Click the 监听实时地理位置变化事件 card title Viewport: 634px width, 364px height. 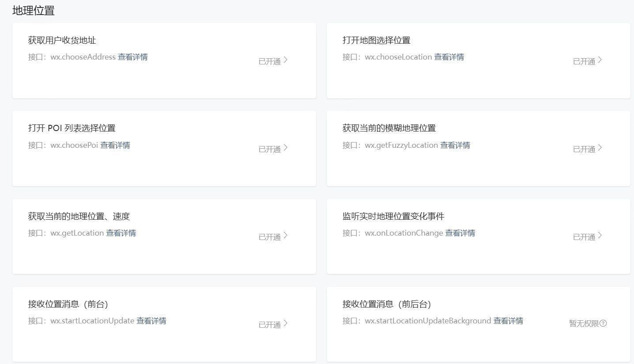pyautogui.click(x=393, y=217)
